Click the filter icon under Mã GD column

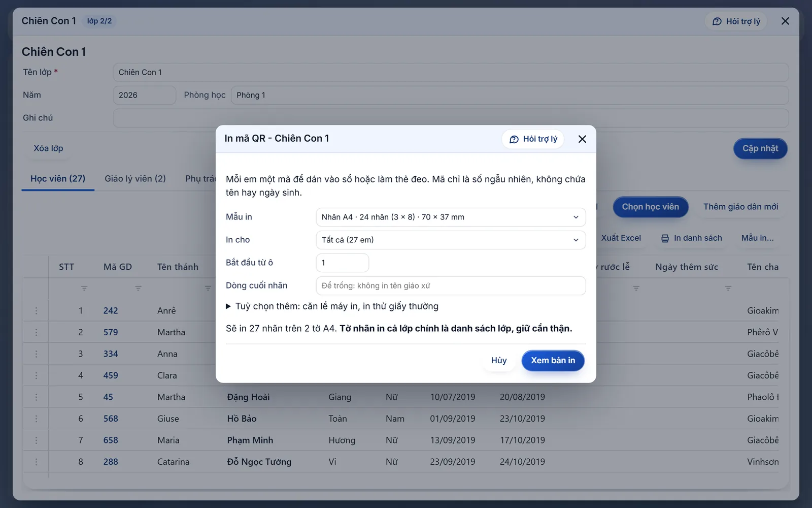138,288
